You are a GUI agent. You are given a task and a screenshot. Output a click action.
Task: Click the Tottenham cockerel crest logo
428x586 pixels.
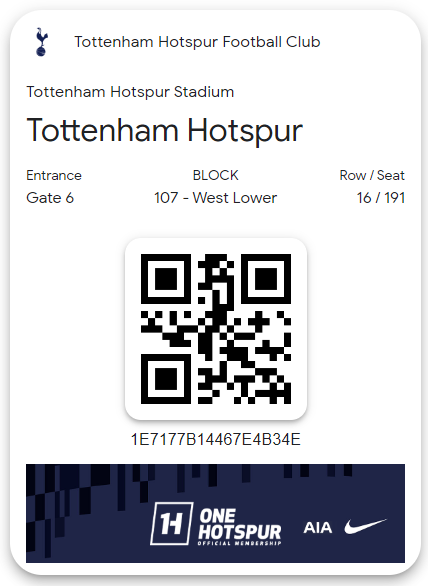coord(41,42)
